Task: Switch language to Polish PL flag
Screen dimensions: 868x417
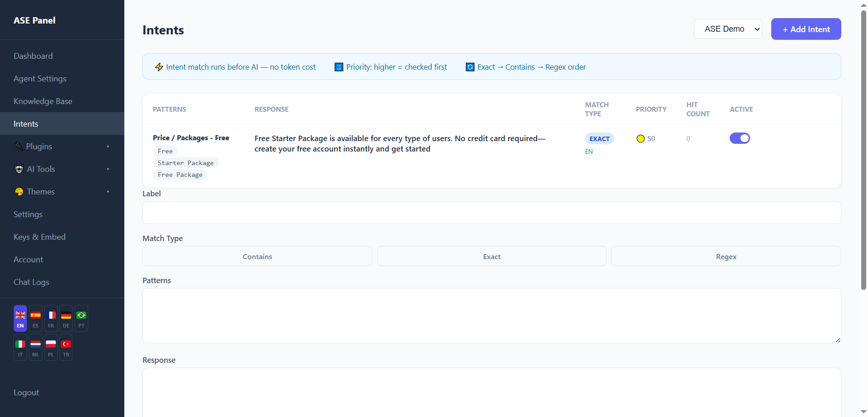Action: point(51,347)
